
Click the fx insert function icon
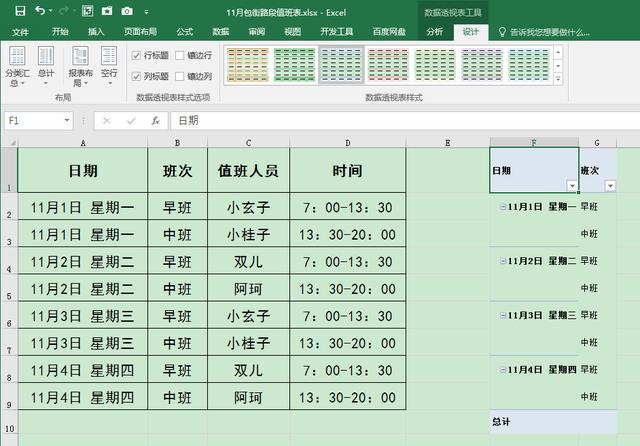click(x=156, y=121)
